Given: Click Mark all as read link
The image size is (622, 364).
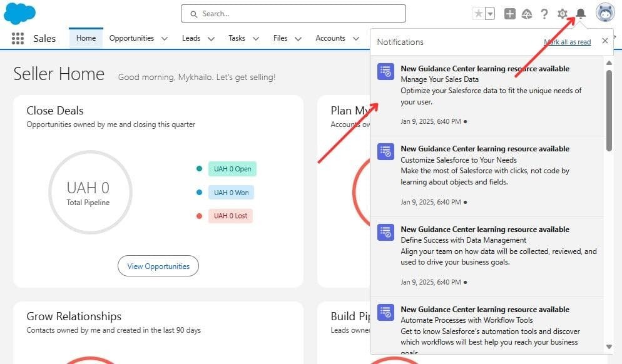Looking at the screenshot, I should tap(568, 42).
